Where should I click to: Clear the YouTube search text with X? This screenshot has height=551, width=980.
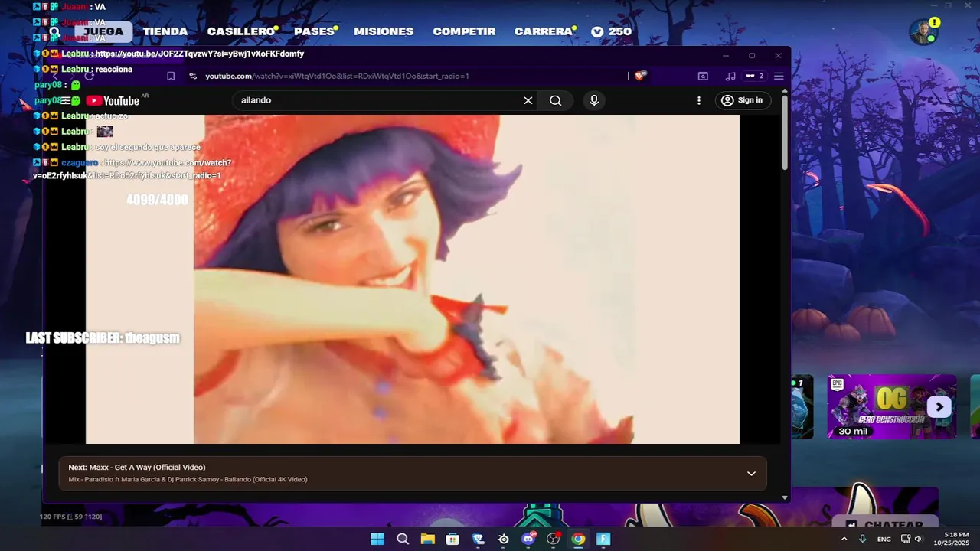(528, 100)
